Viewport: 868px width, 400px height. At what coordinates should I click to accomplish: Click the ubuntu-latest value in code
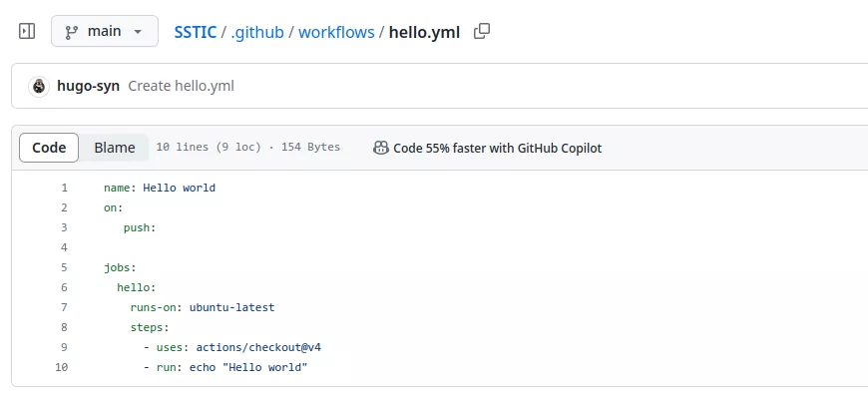(x=231, y=307)
